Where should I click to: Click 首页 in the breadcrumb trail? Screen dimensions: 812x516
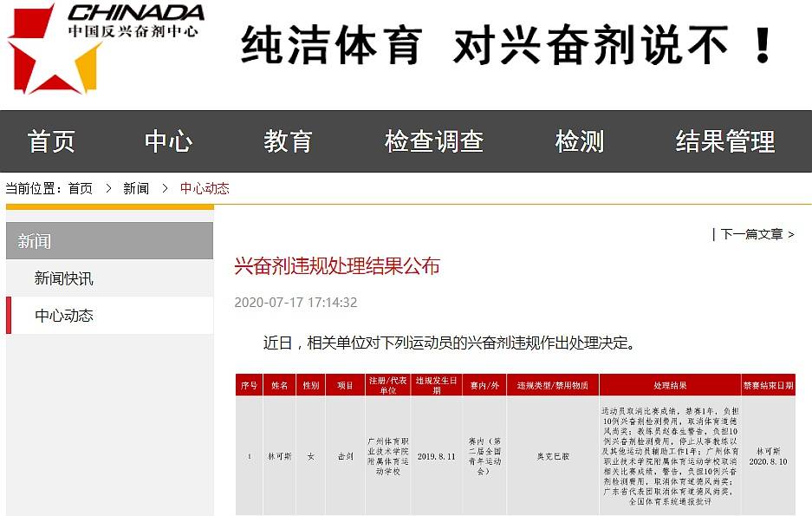point(81,188)
